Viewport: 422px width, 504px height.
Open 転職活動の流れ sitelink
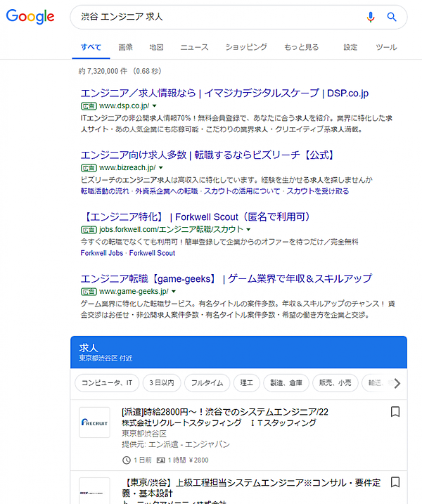[x=105, y=191]
